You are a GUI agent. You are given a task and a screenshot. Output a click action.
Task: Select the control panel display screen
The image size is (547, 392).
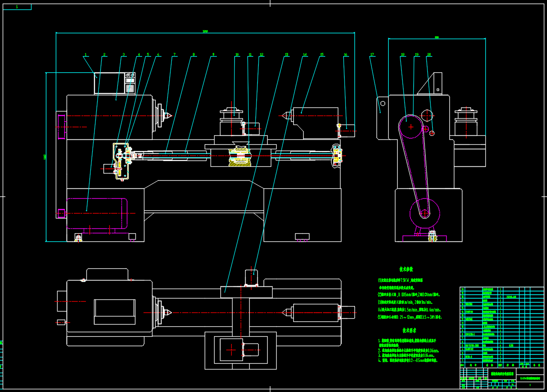coord(110,83)
